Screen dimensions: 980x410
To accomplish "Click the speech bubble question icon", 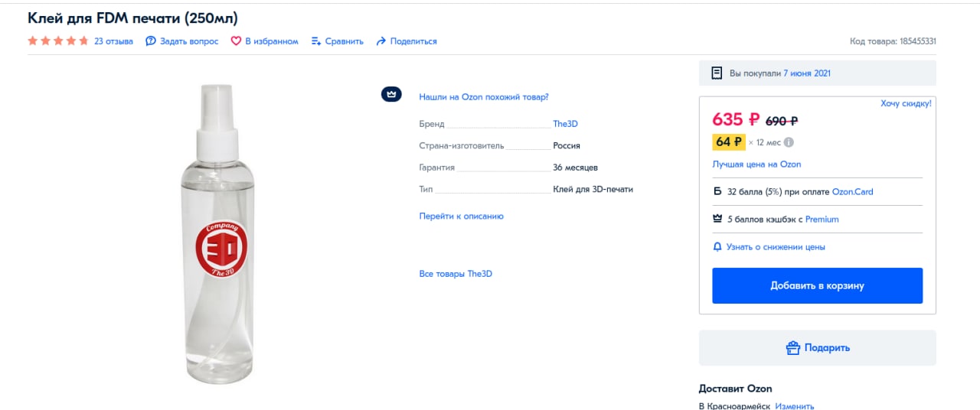I will click(x=151, y=41).
